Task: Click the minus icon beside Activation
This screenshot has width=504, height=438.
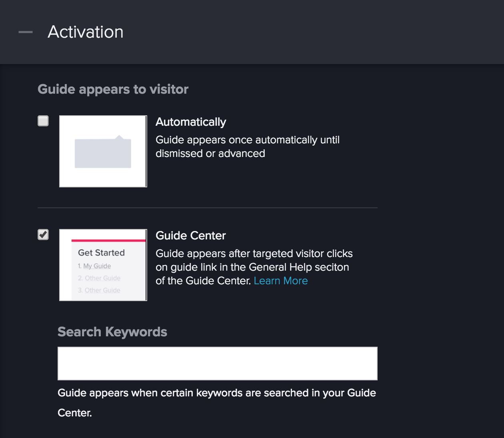Action: coord(26,32)
